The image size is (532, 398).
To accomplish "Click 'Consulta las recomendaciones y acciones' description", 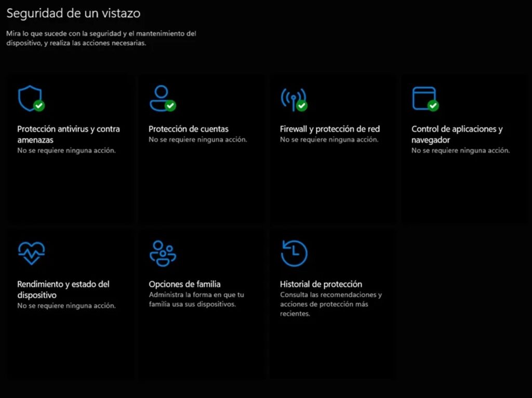I will [x=331, y=304].
